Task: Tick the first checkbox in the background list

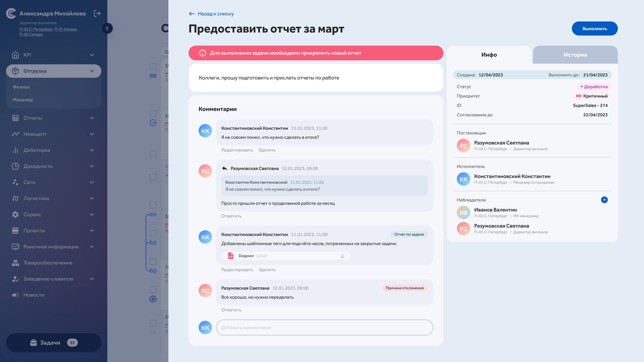Action: (153, 66)
